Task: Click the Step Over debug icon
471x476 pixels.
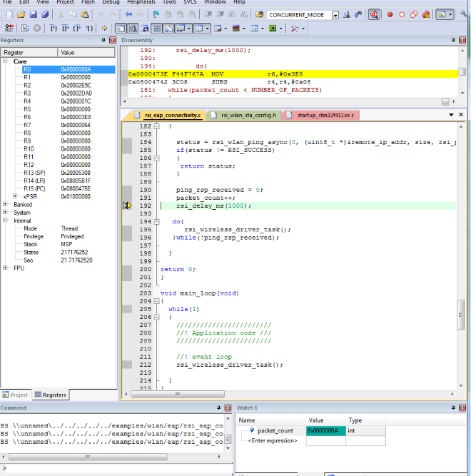Action: [66, 28]
